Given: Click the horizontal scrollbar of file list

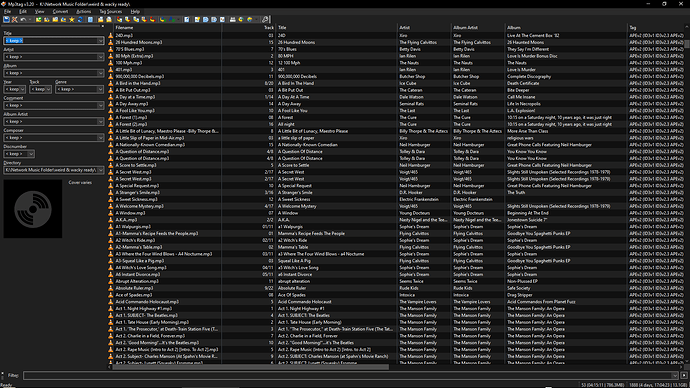Looking at the screenshot, I should [x=251, y=366].
